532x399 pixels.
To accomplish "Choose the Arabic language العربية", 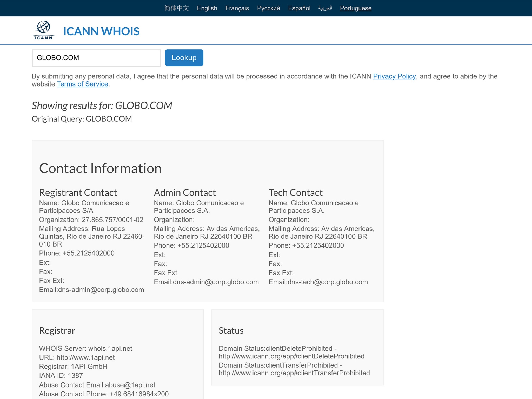I will click(325, 8).
